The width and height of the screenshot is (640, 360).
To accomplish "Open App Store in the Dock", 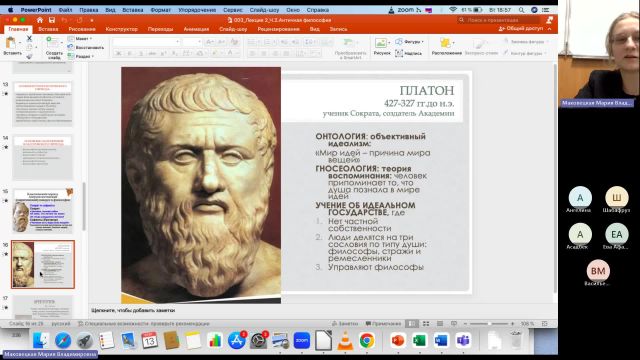I will click(x=237, y=340).
